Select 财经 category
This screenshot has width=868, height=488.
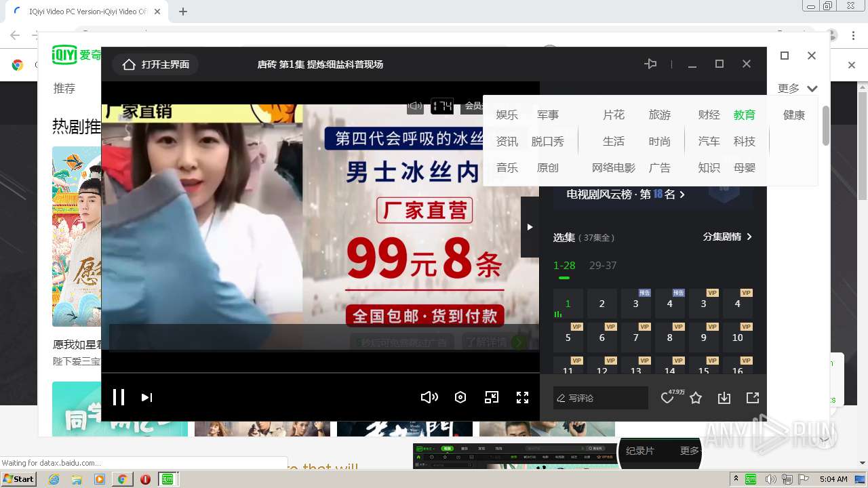click(x=709, y=115)
